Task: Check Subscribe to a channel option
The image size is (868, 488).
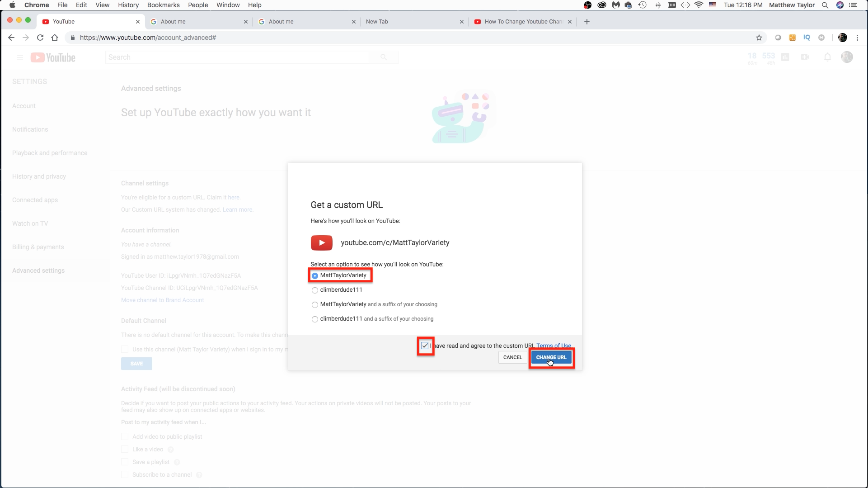Action: pyautogui.click(x=125, y=474)
